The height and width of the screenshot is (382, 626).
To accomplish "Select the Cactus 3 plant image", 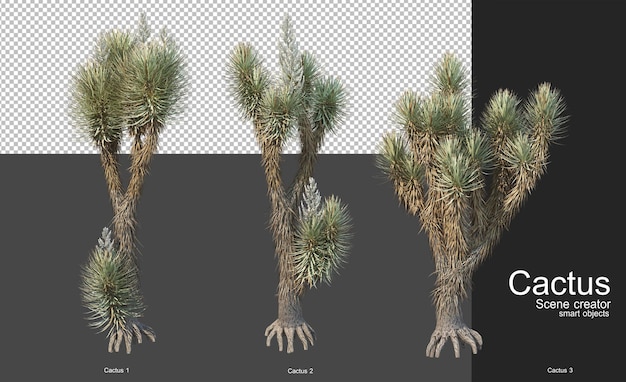I will point(472,205).
